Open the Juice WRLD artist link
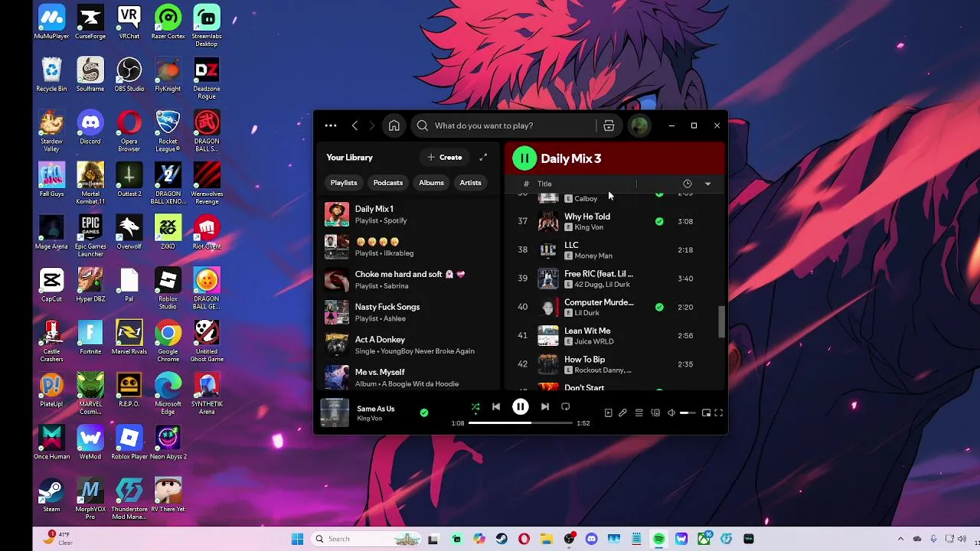980x551 pixels. [593, 341]
